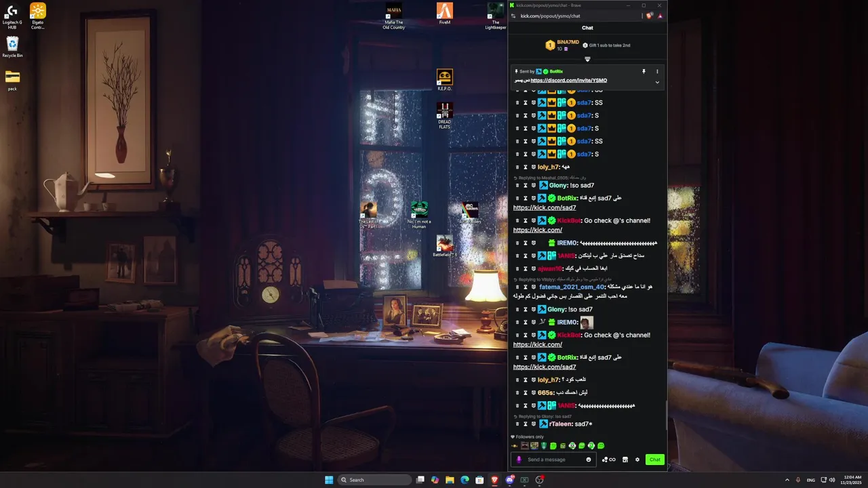The image size is (868, 488).
Task: Open the Elgato Control desktop shortcut
Action: click(x=38, y=16)
